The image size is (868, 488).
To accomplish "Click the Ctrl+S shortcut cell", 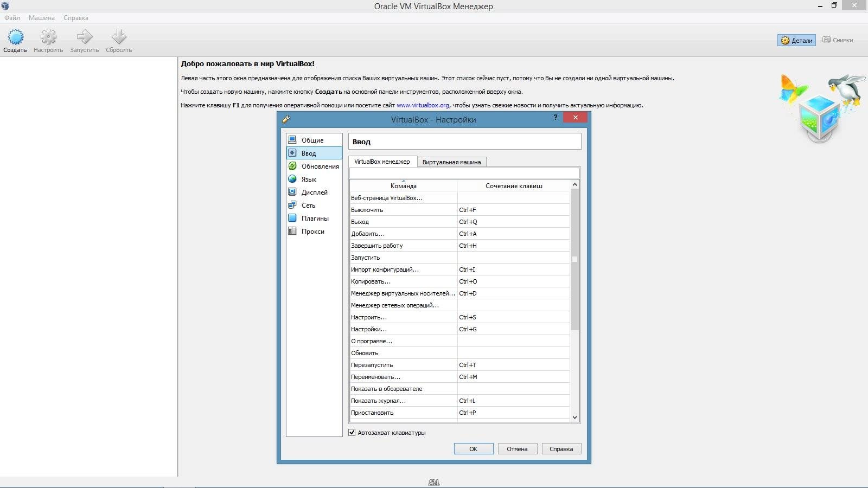I will tap(514, 317).
